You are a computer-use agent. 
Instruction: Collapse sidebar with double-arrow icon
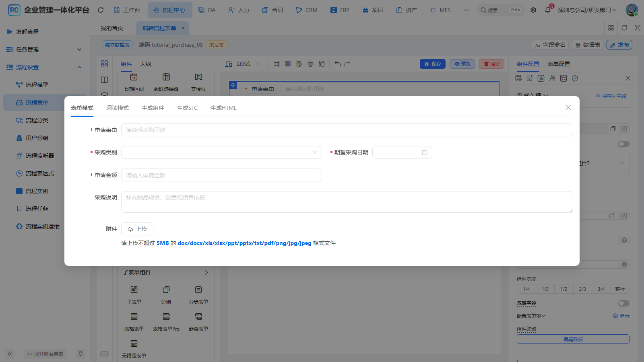point(10,354)
